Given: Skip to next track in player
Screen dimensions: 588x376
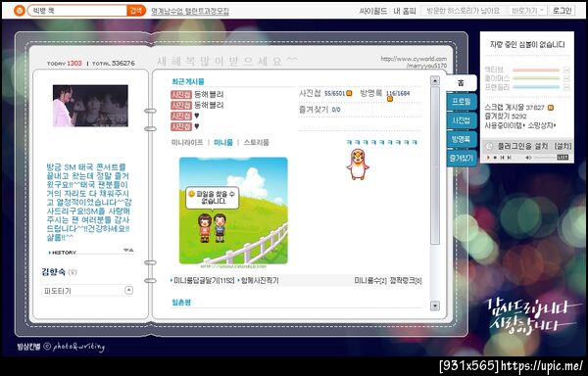Looking at the screenshot, I should pos(509,158).
